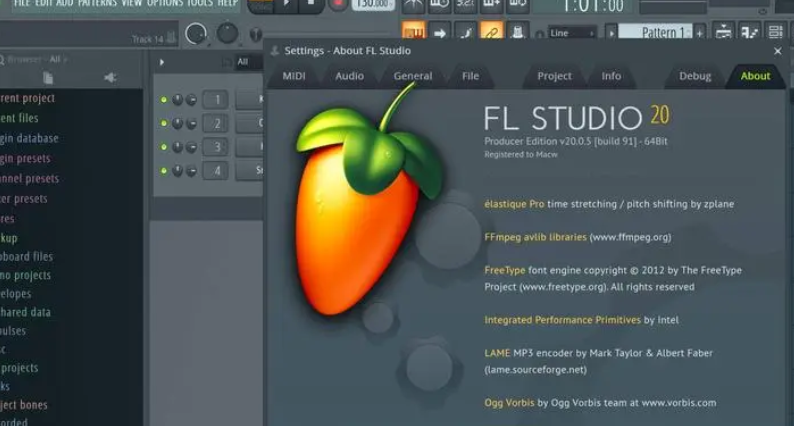Viewport: 794px width, 426px height.
Task: Click the 1:01:00 song position display
Action: (x=592, y=6)
